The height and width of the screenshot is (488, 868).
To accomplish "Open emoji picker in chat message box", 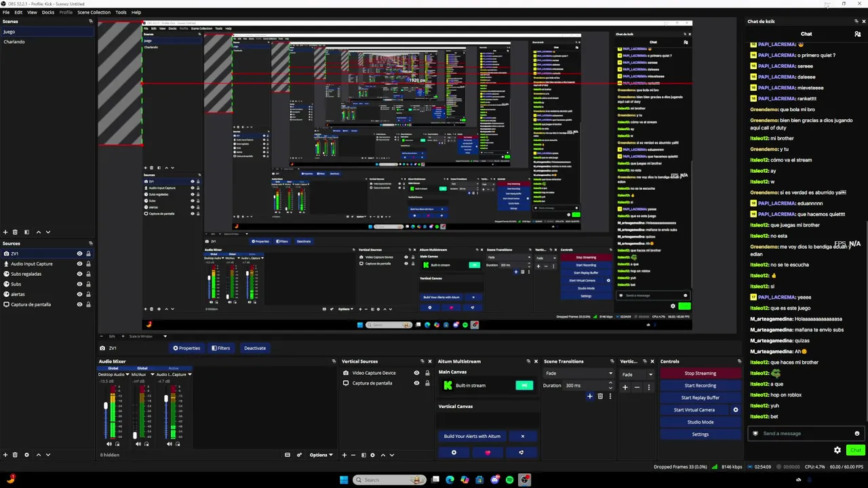I will point(857,434).
